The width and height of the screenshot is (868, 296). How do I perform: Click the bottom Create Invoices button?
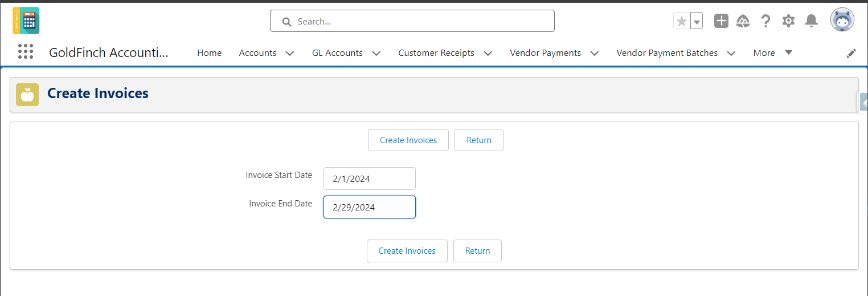click(407, 251)
